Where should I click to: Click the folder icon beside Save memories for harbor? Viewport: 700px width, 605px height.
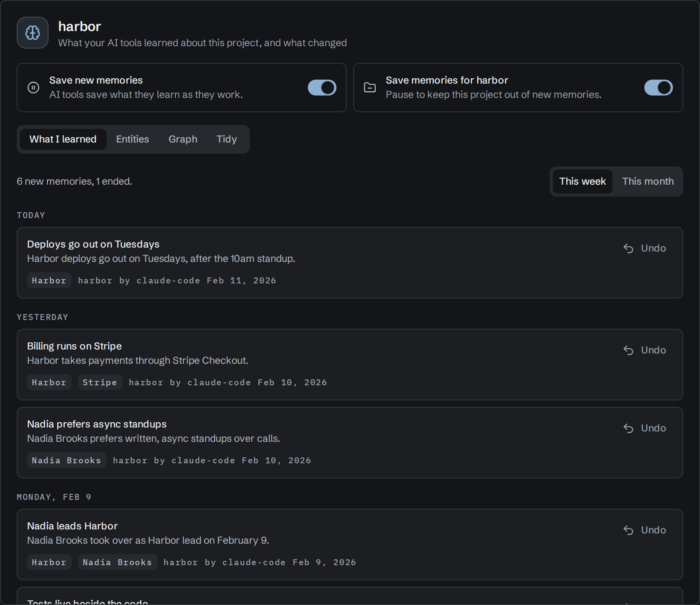coord(370,88)
